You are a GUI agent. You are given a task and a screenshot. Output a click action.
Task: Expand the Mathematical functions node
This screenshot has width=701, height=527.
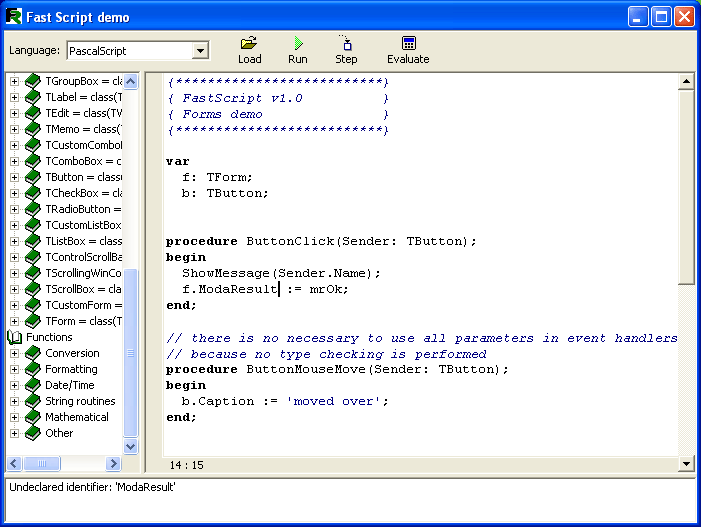(x=14, y=417)
